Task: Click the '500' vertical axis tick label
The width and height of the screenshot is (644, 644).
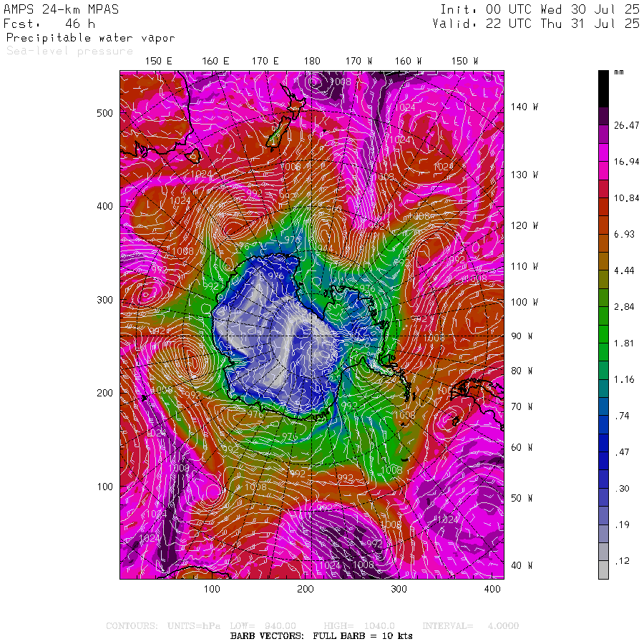Action: coord(104,113)
